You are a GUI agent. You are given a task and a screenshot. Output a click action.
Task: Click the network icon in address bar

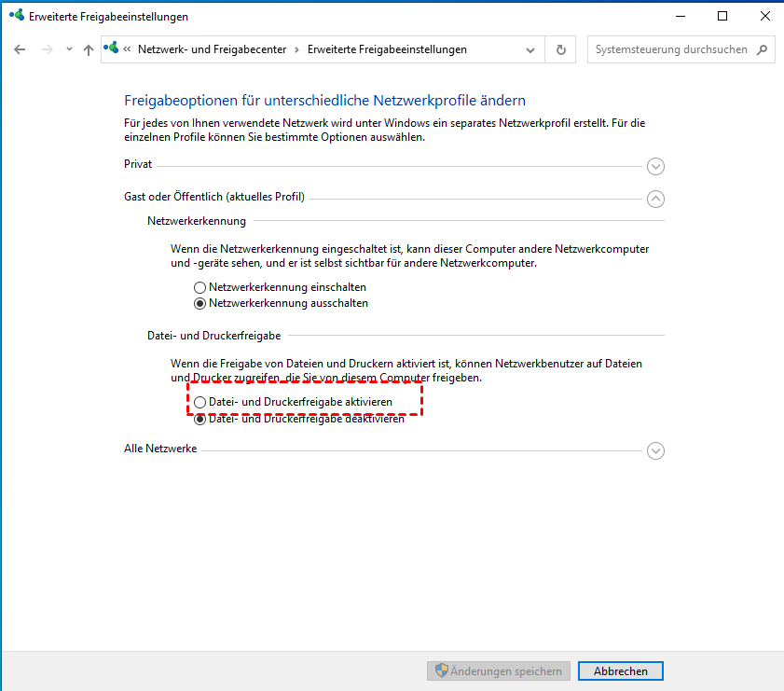(x=114, y=49)
